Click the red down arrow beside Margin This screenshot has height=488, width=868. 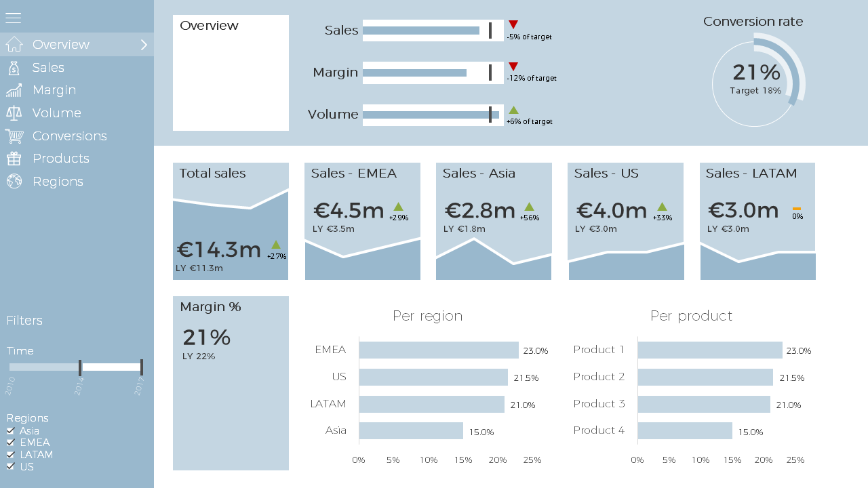[x=513, y=66]
